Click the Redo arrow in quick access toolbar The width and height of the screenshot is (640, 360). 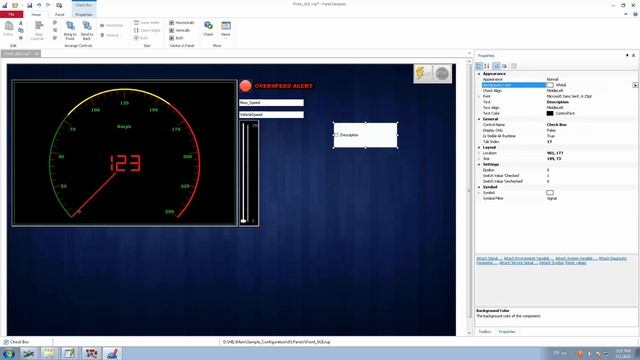(x=48, y=5)
